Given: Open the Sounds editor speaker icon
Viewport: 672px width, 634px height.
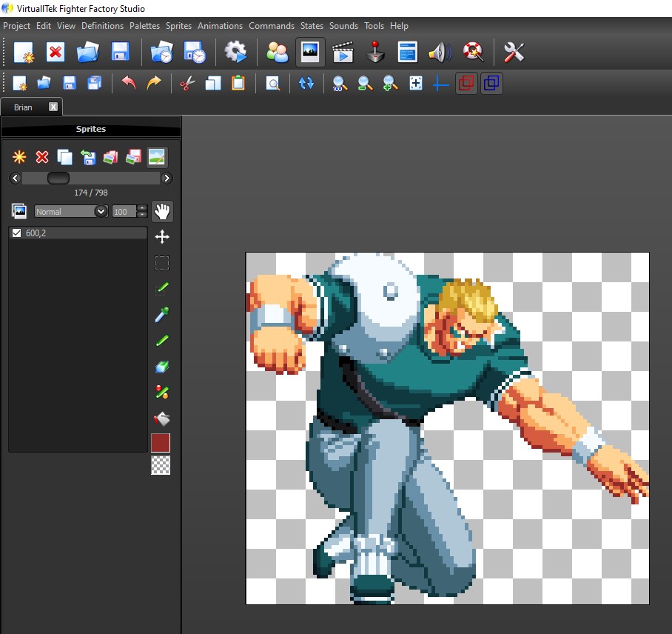Looking at the screenshot, I should [x=440, y=52].
